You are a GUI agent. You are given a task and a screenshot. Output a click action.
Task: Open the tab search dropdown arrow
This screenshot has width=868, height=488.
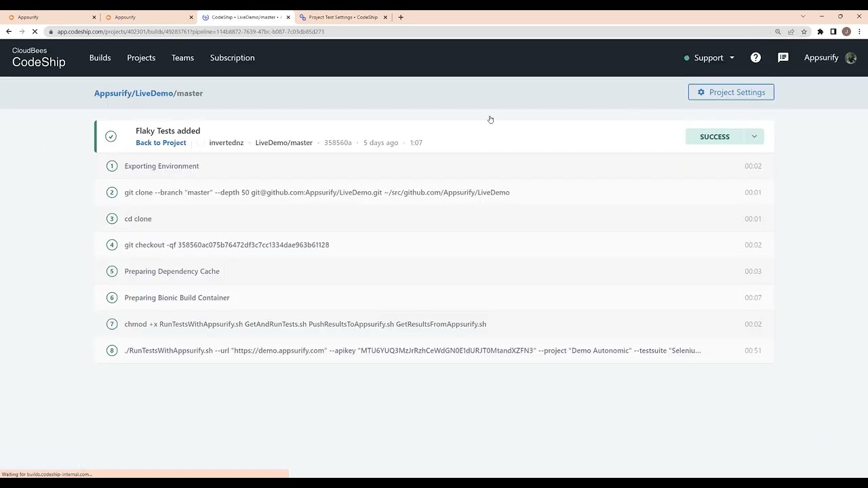click(x=803, y=17)
